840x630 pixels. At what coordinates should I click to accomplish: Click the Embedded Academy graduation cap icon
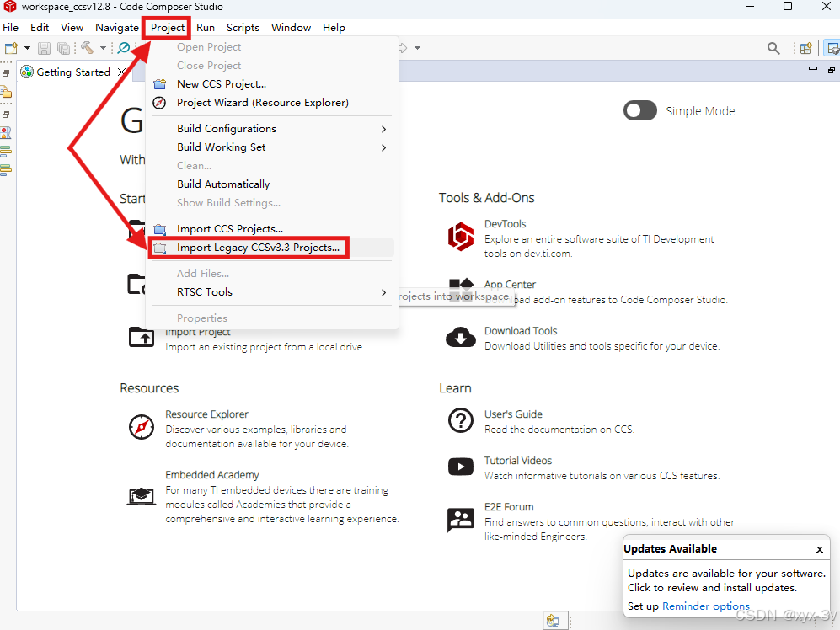tap(142, 496)
